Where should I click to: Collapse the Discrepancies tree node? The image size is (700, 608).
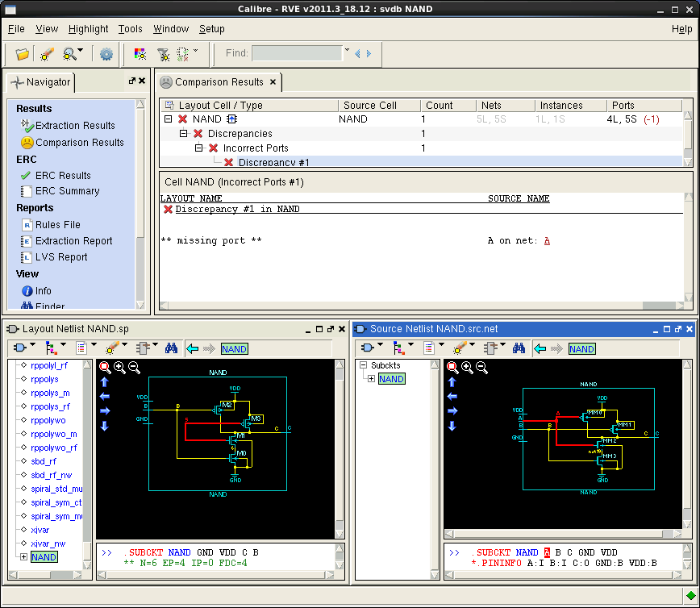click(x=184, y=134)
